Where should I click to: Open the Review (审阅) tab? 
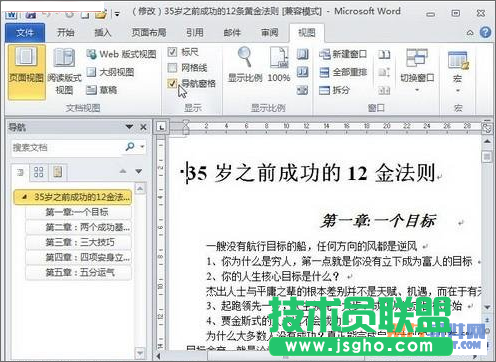[269, 33]
